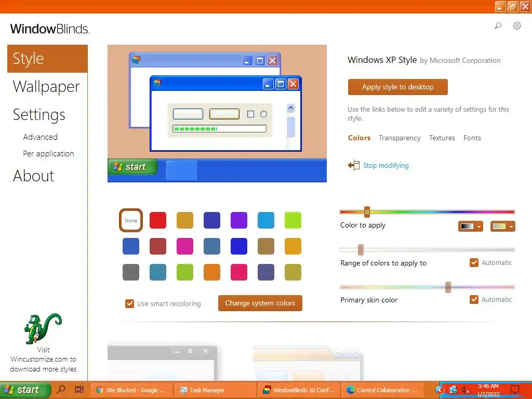Select the None color swatch
532x399 pixels.
(130, 220)
